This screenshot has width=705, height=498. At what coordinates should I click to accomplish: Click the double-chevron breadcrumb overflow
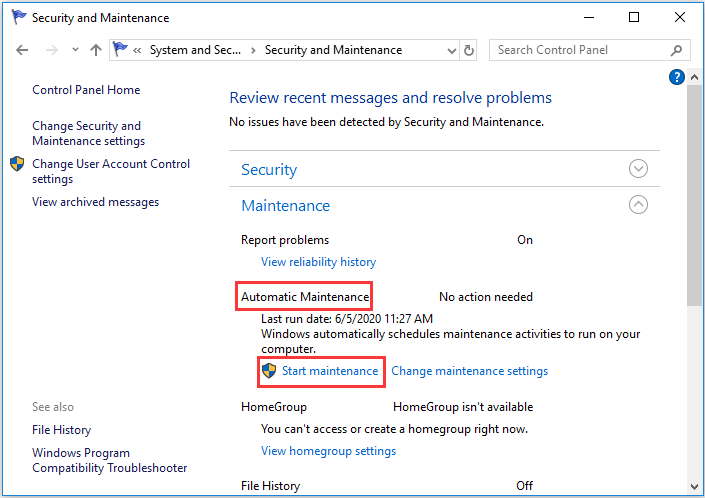click(137, 50)
